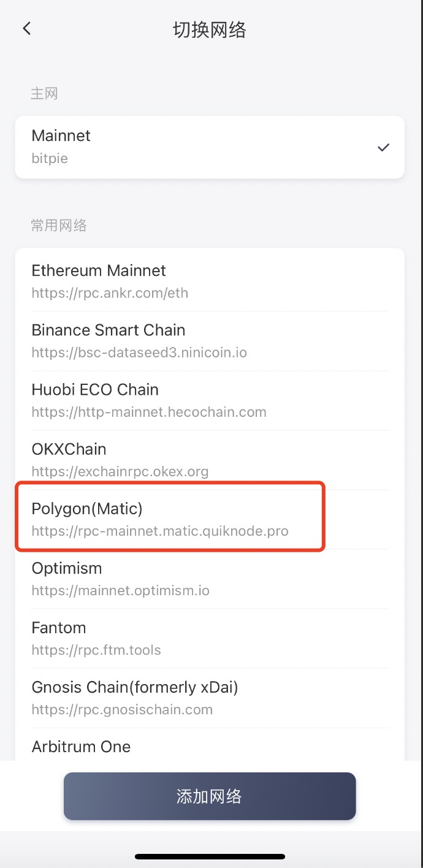Viewport: 423px width, 868px height.
Task: Tap the rpc.ankr.com/eth URL text
Action: tap(110, 293)
